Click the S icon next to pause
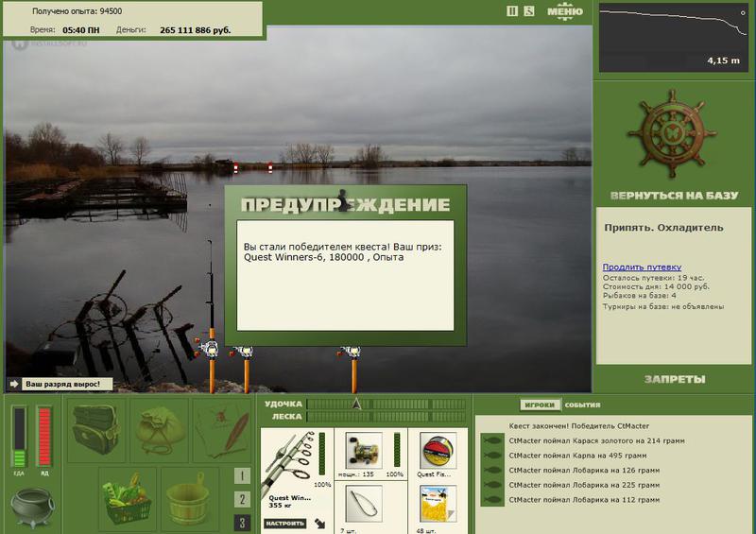Screen dimensions: 756x534 click(529, 10)
